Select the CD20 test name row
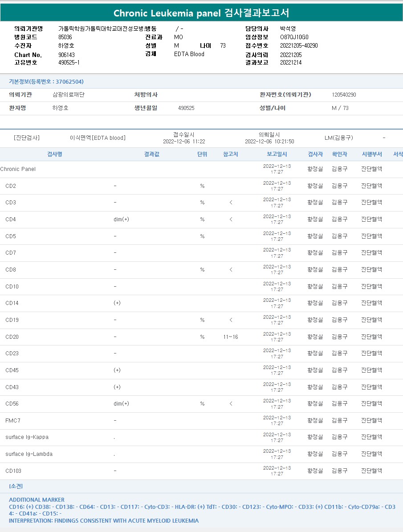The image size is (403, 532). tap(12, 337)
